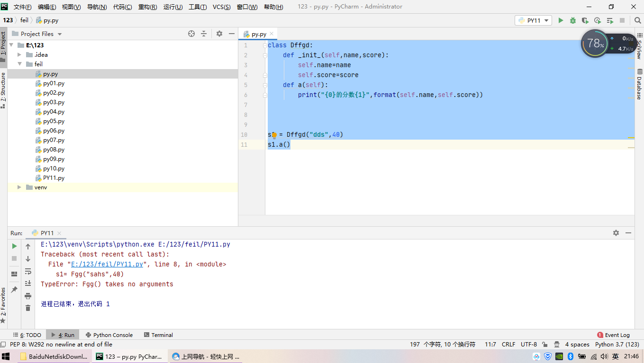Open the Inspections inspector icon in status bar
The height and width of the screenshot is (363, 644).
click(556, 345)
